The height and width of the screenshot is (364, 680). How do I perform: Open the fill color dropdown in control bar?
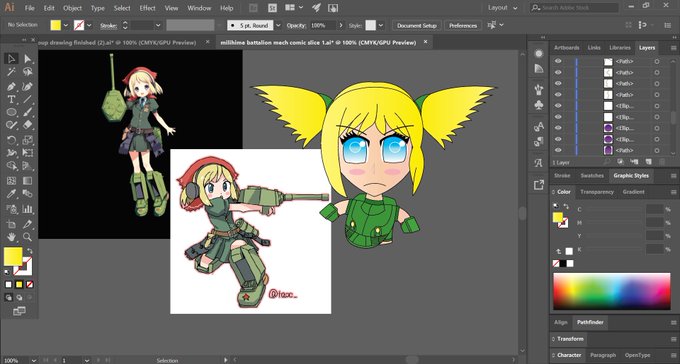[66, 25]
